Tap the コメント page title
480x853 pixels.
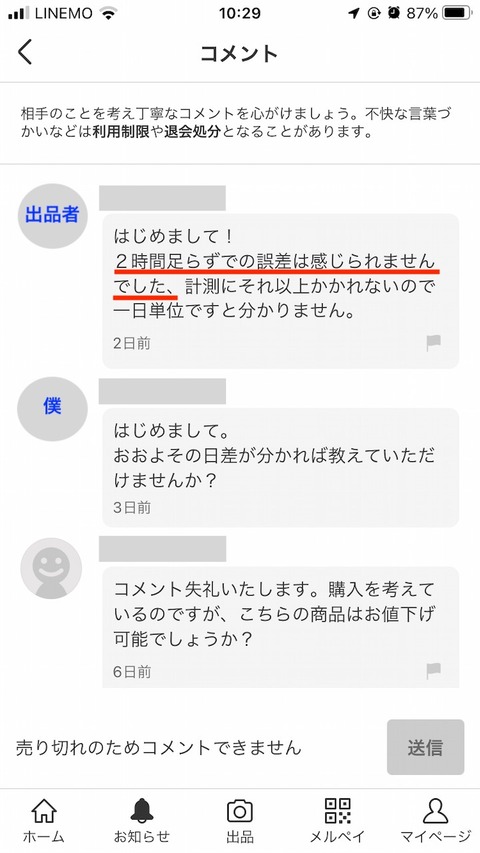click(x=239, y=53)
